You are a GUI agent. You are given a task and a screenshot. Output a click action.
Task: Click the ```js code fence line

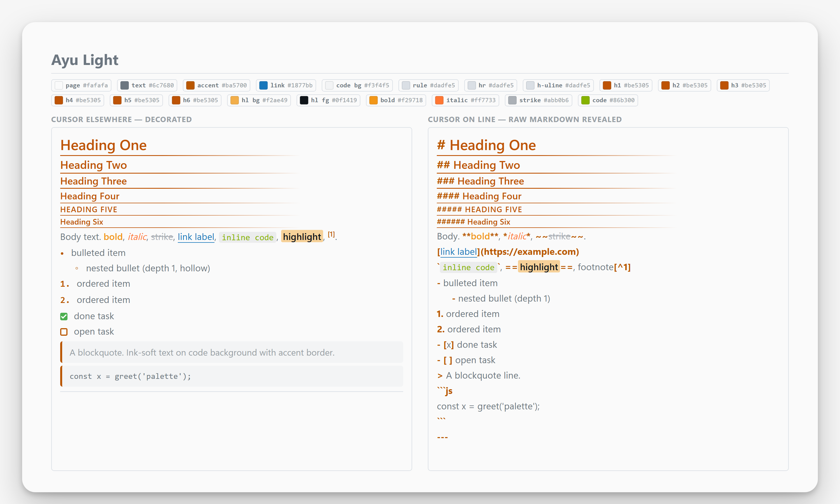click(x=444, y=391)
